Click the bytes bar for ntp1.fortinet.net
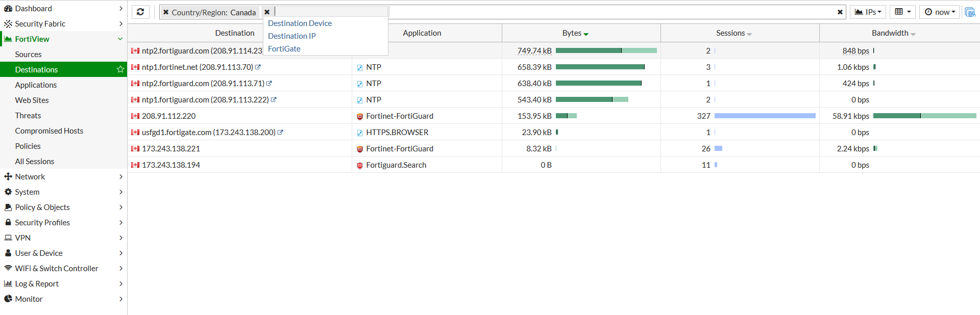The image size is (980, 315). pyautogui.click(x=600, y=67)
